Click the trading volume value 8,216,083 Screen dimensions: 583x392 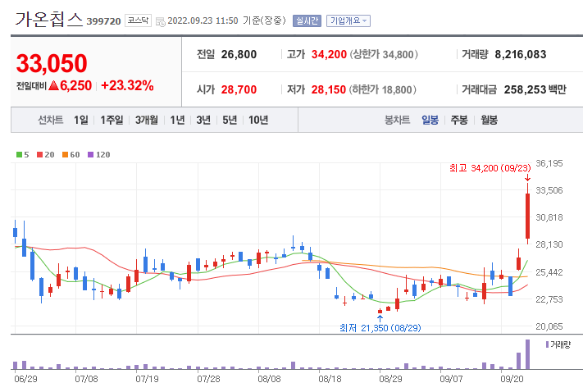point(521,55)
